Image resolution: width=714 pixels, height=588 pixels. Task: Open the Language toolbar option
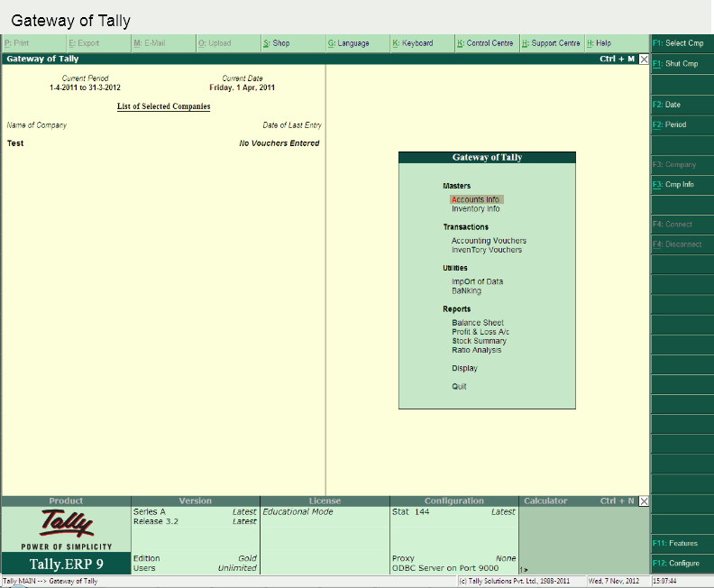(x=359, y=43)
